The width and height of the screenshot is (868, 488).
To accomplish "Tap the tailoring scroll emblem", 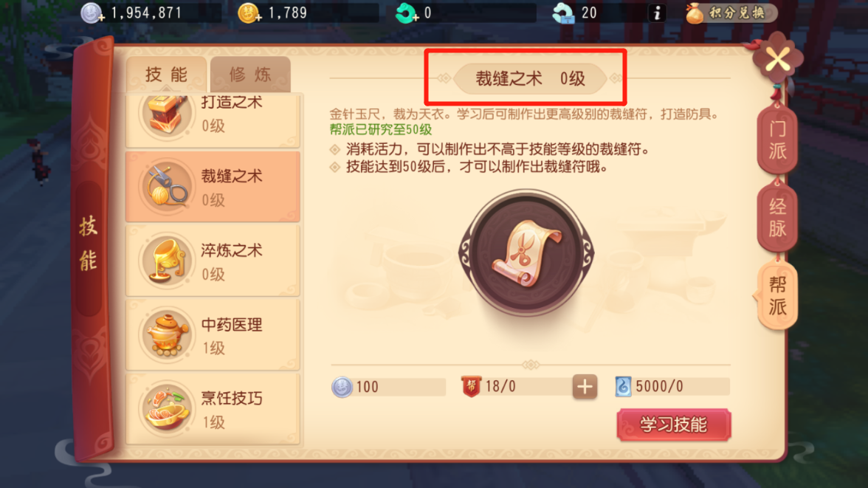I will click(526, 253).
